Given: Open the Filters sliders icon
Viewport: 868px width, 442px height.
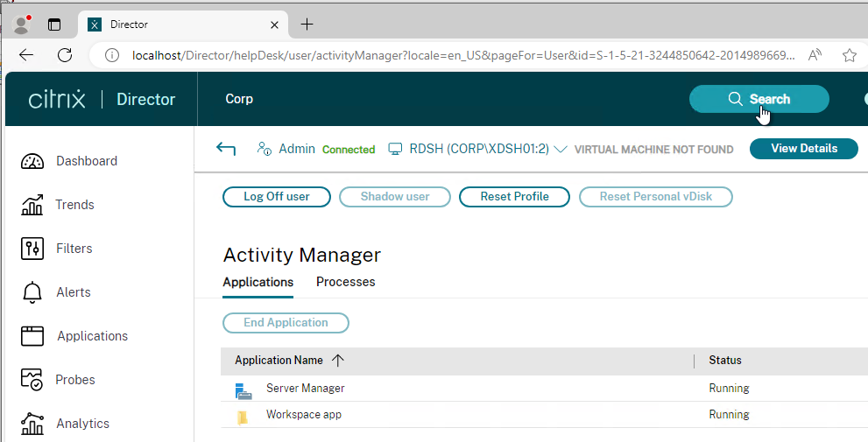Looking at the screenshot, I should 32,249.
